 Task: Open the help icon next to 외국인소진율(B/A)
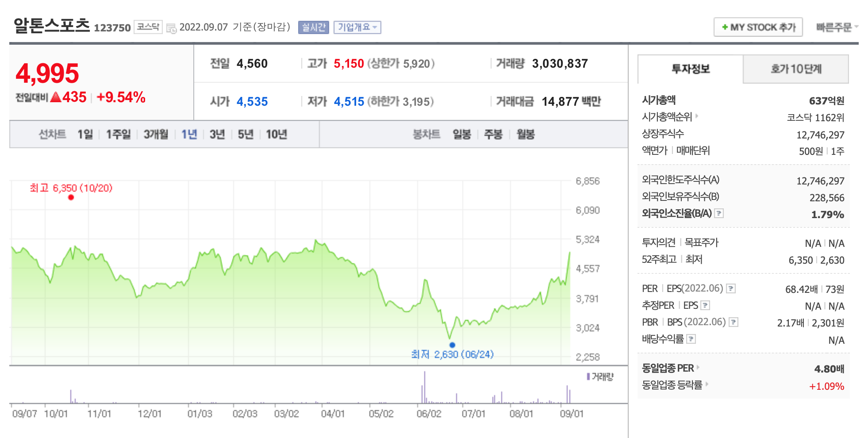719,213
